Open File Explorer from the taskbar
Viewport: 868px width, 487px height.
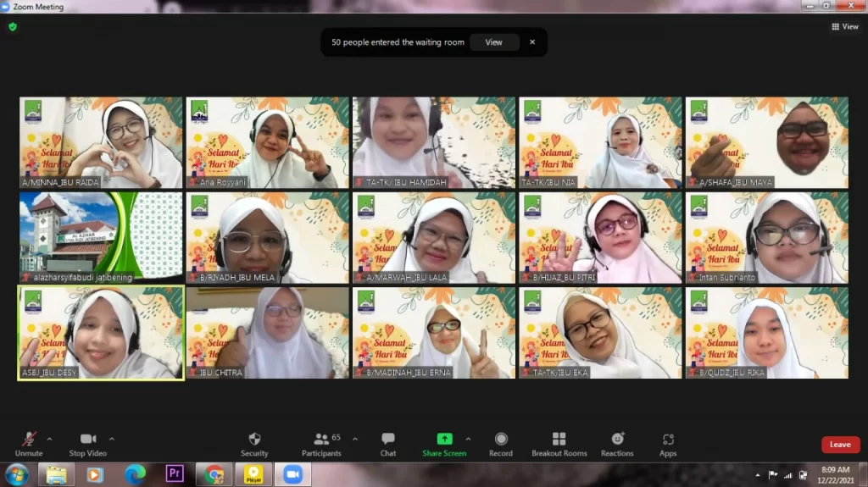click(x=57, y=475)
